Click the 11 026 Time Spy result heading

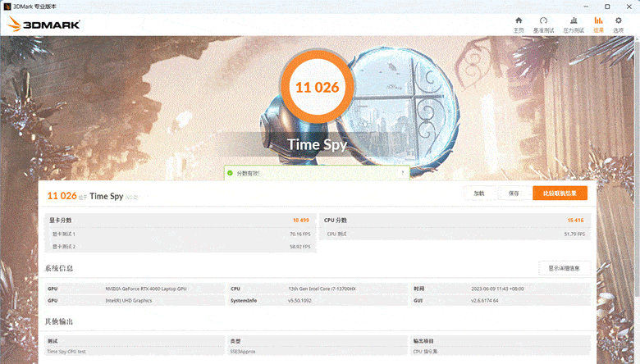pos(85,196)
